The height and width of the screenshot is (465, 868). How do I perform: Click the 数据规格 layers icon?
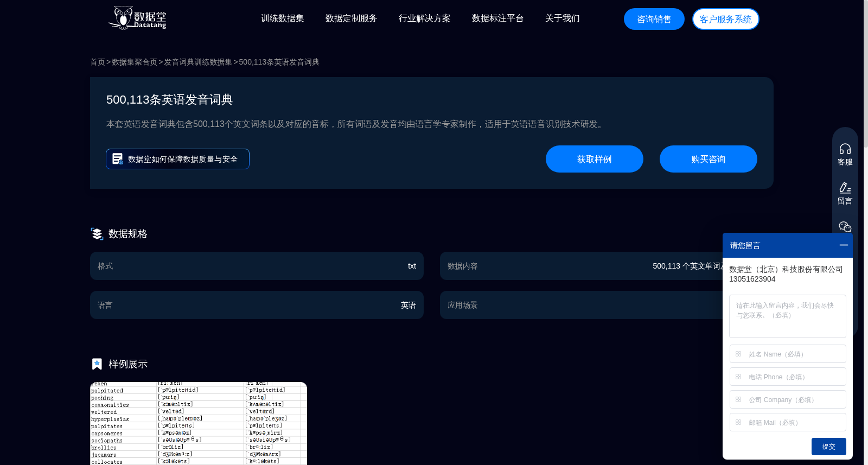(x=97, y=234)
